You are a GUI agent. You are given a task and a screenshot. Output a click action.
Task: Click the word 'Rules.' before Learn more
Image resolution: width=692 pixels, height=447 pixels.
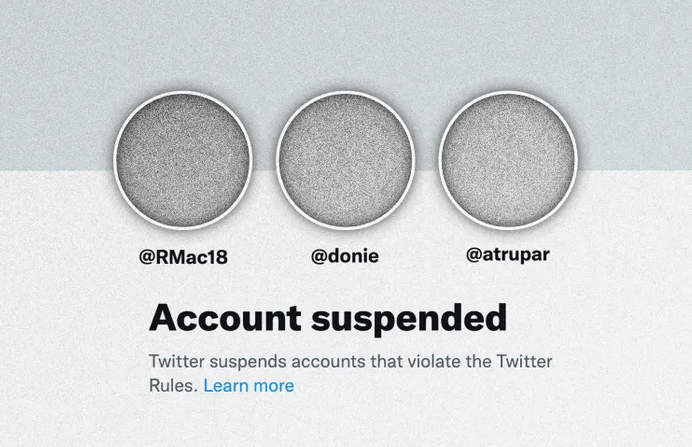point(173,386)
